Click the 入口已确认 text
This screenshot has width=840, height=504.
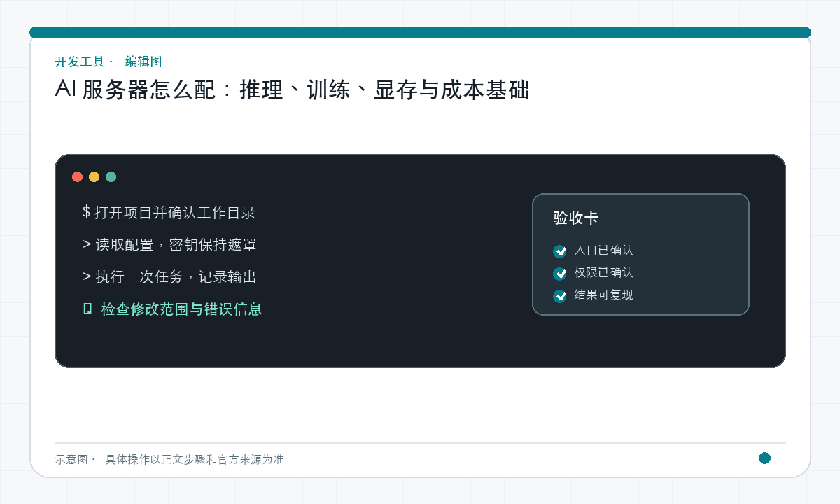click(603, 250)
